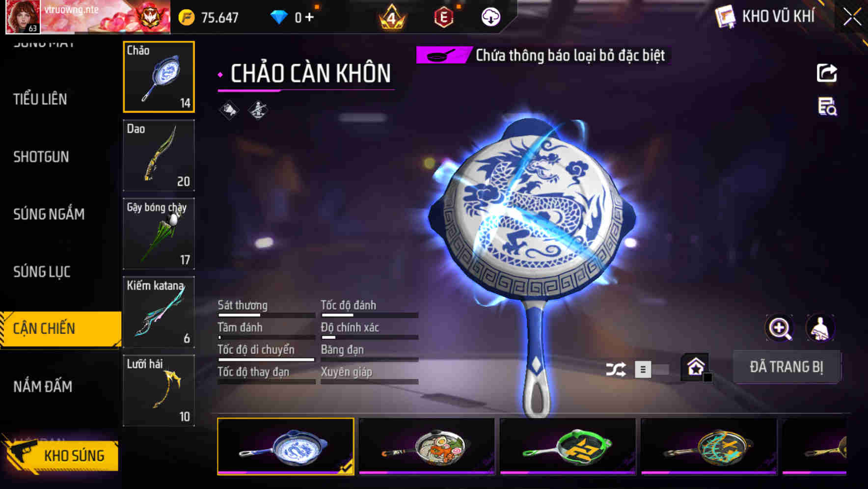Image resolution: width=868 pixels, height=489 pixels.
Task: Tap the share icon at top right
Action: click(x=827, y=73)
